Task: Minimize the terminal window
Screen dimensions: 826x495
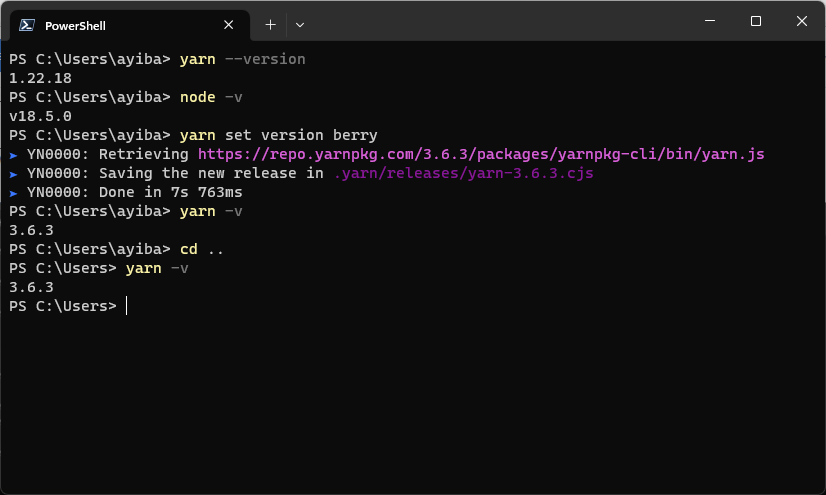Action: [x=710, y=21]
